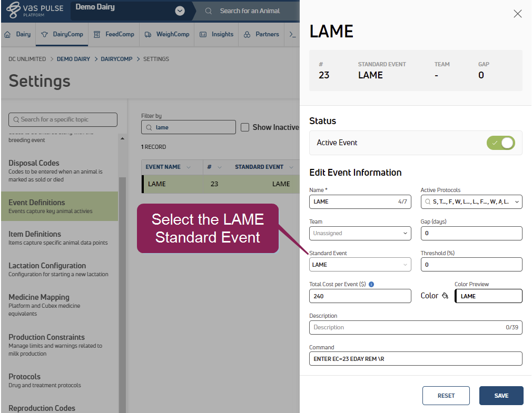Click the RESET button
The image size is (532, 413).
[x=446, y=396]
